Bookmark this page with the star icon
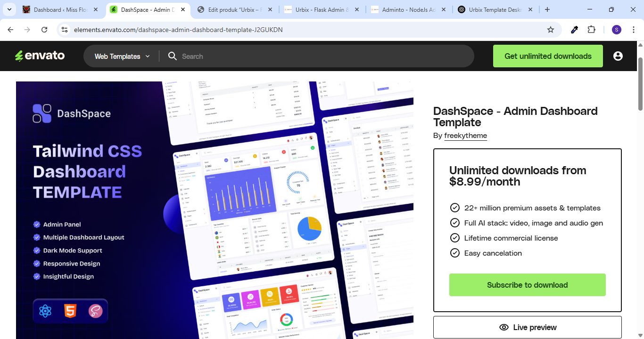Image resolution: width=644 pixels, height=339 pixels. [551, 30]
